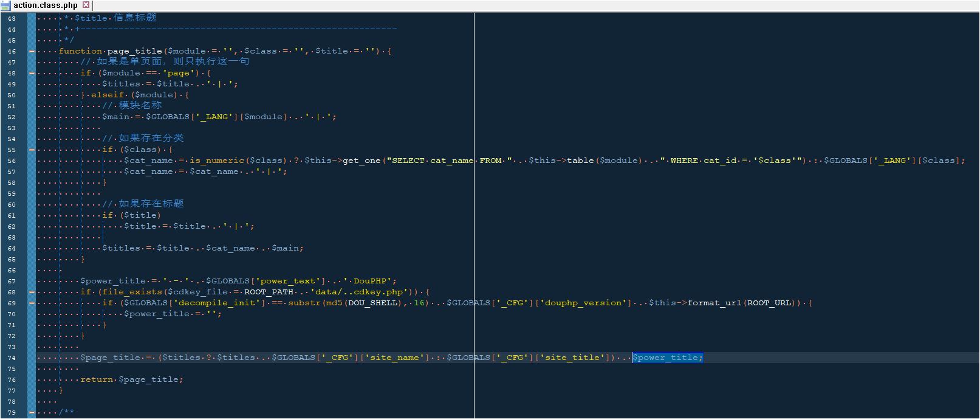The height and width of the screenshot is (419, 980).
Task: Click line number 74 in the margin
Action: [12, 358]
